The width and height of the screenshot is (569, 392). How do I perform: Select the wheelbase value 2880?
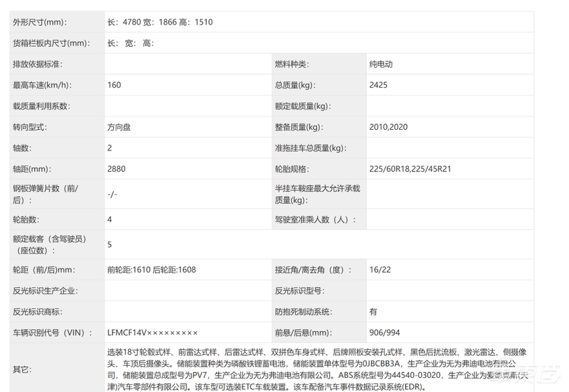[113, 169]
